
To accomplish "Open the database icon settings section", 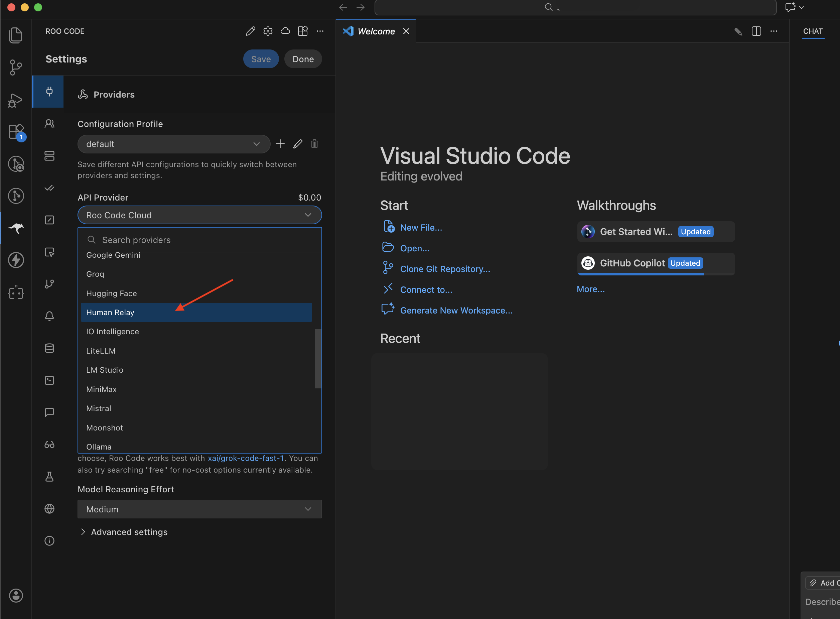I will pos(49,349).
